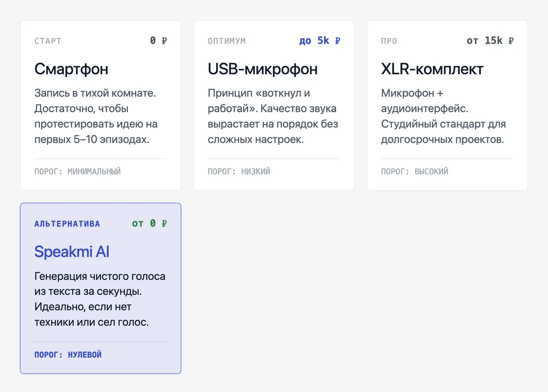Click the «Генерация чистого голоса» description
Image resolution: width=548 pixels, height=392 pixels.
click(100, 299)
